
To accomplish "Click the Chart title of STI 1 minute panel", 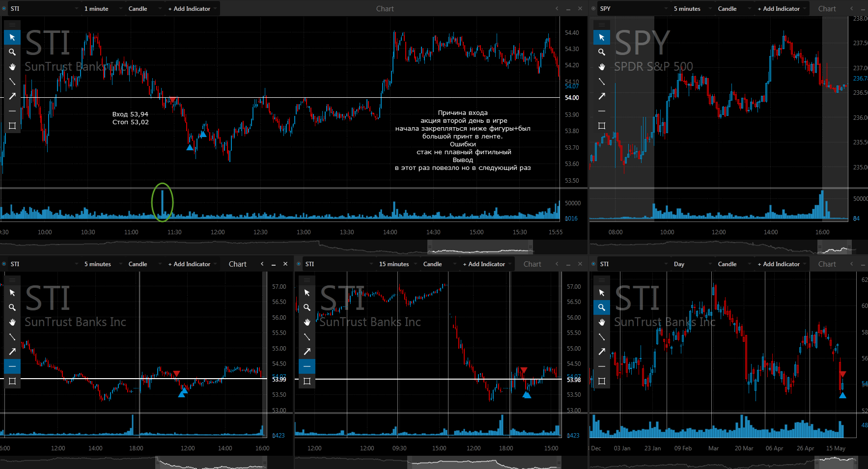I will tap(385, 8).
